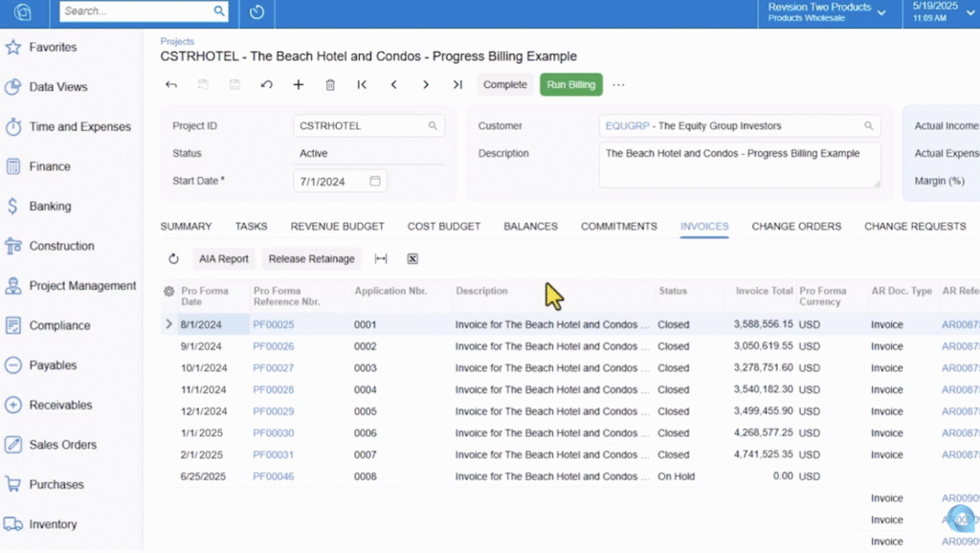Open the Sales Orders workspace
The width and height of the screenshot is (980, 553).
(x=62, y=445)
